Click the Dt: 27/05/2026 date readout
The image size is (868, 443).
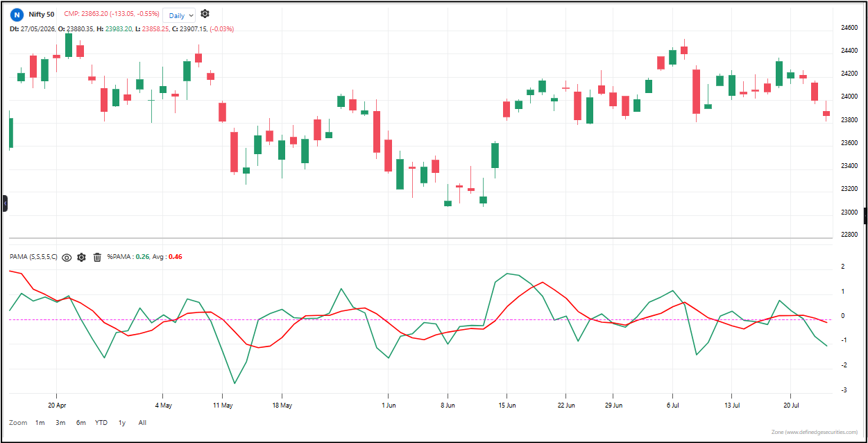(x=32, y=28)
